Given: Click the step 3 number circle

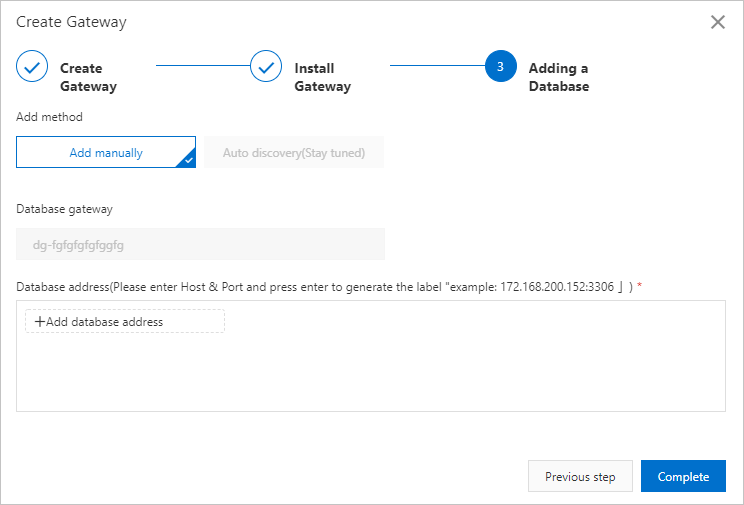Looking at the screenshot, I should click(x=500, y=68).
